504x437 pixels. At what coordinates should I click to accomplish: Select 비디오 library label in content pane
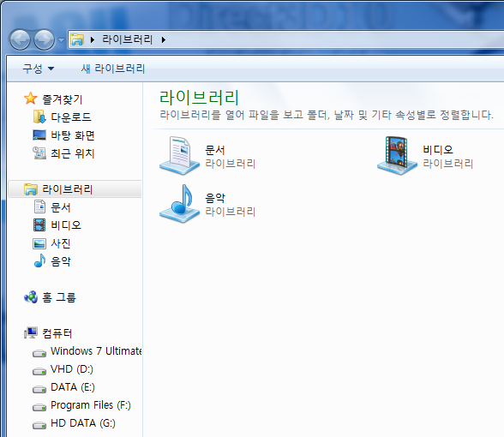[x=438, y=150]
